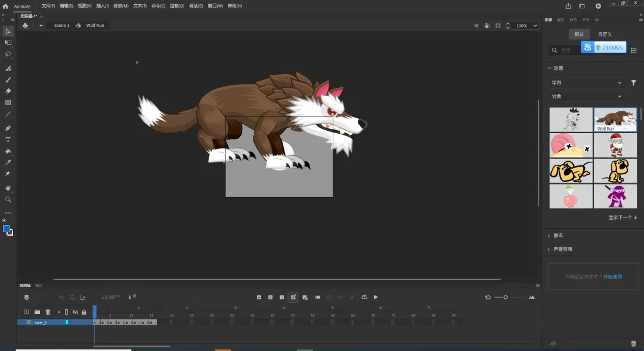Select the Eraser tool
Image resolution: width=644 pixels, height=351 pixels.
click(8, 91)
